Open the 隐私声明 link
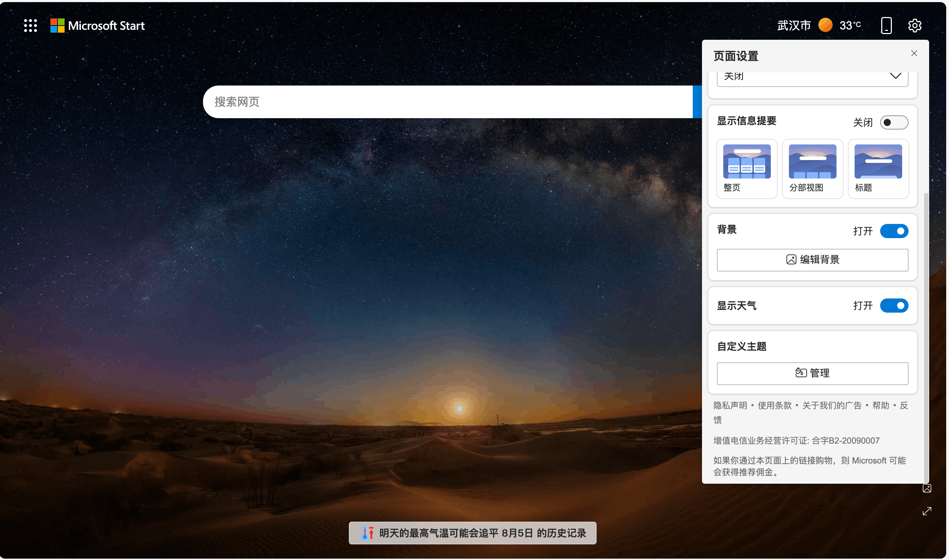Image resolution: width=949 pixels, height=560 pixels. (730, 405)
